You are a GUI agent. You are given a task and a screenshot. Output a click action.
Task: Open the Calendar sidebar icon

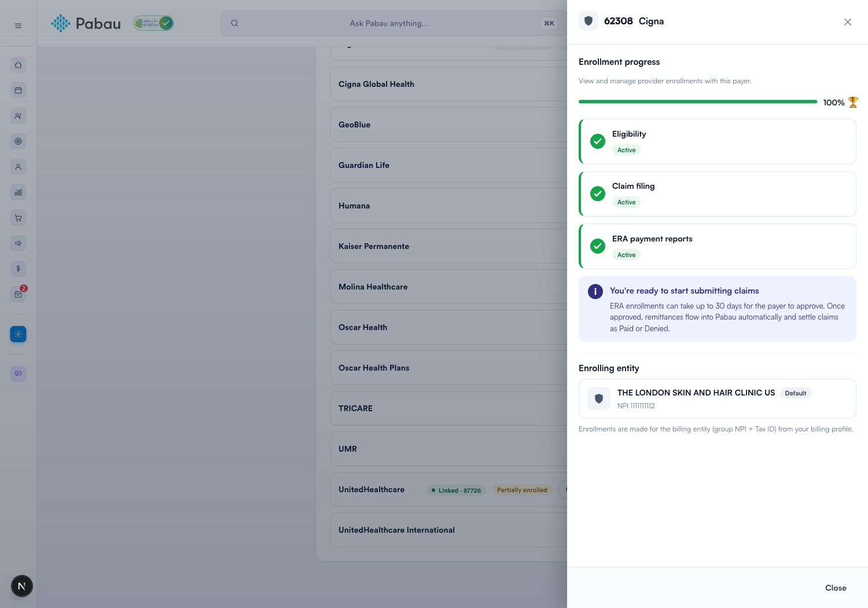[x=18, y=90]
